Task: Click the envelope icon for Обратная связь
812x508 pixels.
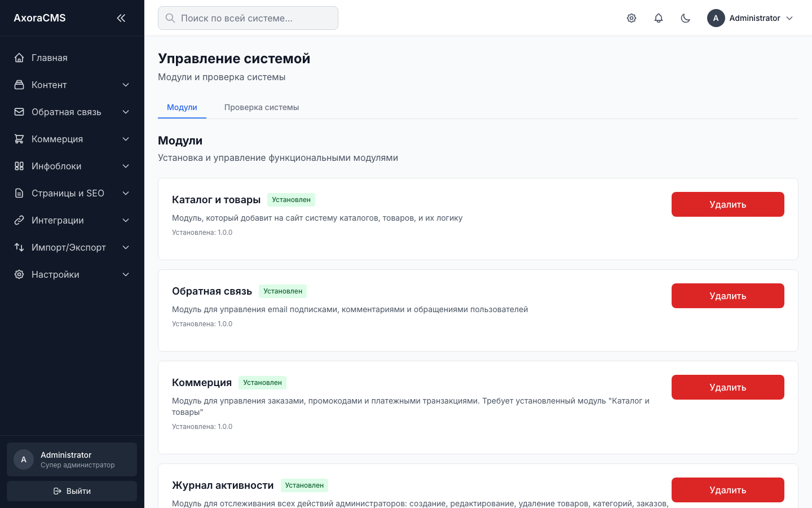Action: point(19,112)
